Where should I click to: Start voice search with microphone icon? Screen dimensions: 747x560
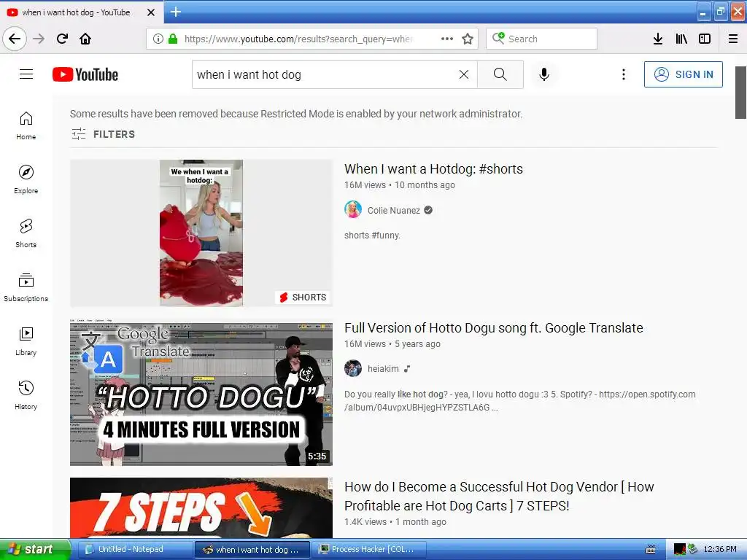coord(544,74)
